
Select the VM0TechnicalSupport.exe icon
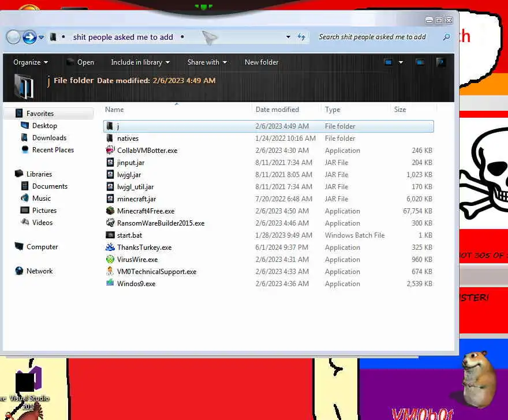(x=110, y=272)
